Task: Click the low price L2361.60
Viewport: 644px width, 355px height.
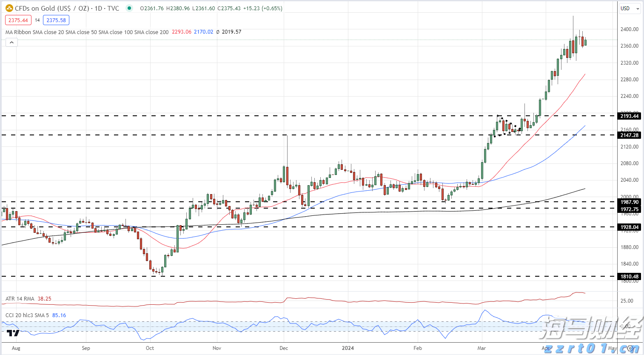Action: click(x=204, y=8)
